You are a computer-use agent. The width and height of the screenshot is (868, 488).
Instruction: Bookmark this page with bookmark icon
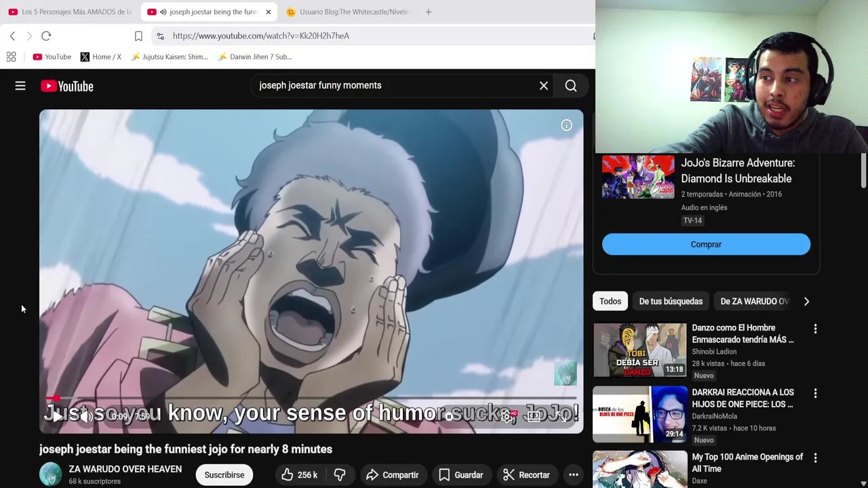coord(138,36)
